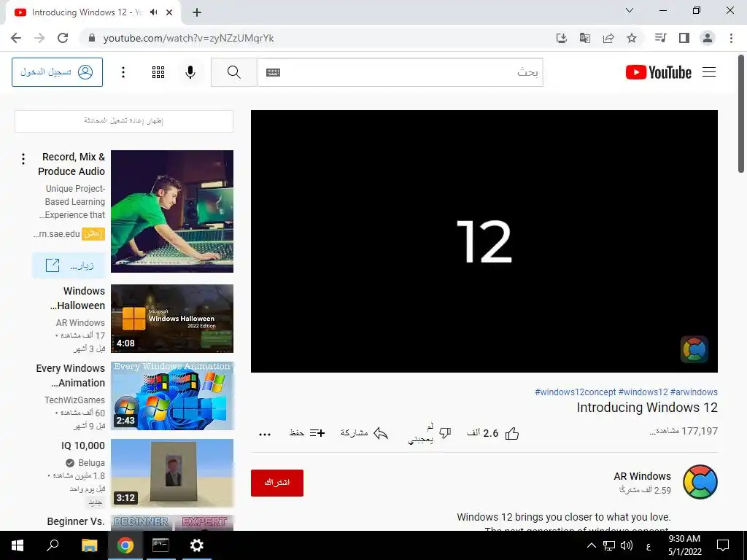Subscribe to AR Windows channel
Viewport: 747px width, 560px height.
pos(277,483)
